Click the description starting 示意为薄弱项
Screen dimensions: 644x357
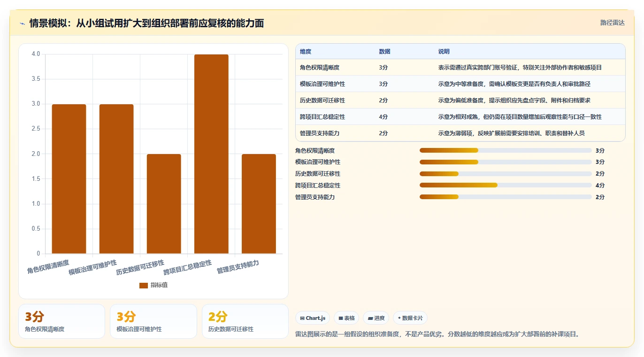tap(512, 133)
